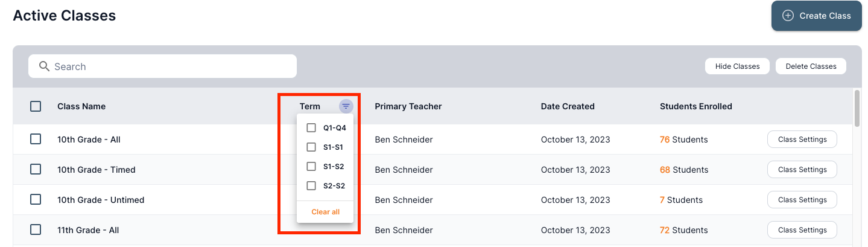
Task: Enable the S1-S2 term option
Action: click(311, 167)
